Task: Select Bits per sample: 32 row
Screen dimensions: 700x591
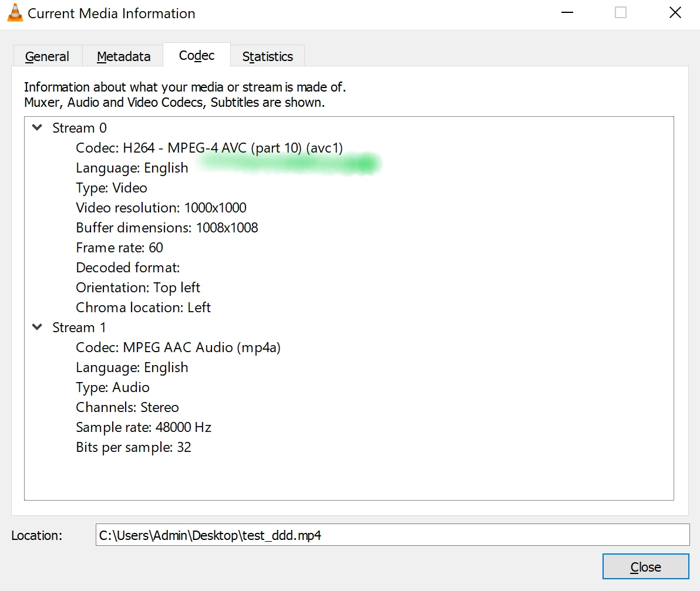Action: [133, 447]
